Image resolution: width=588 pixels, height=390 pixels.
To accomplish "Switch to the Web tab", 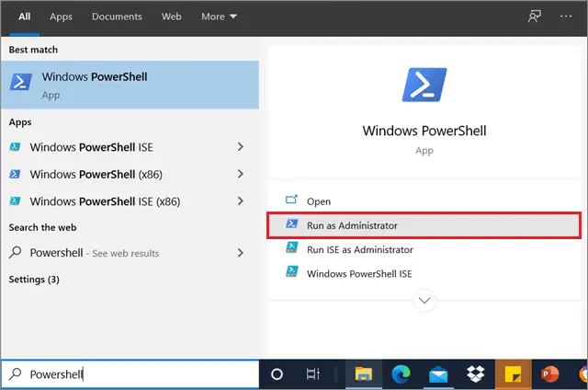I will coord(172,17).
